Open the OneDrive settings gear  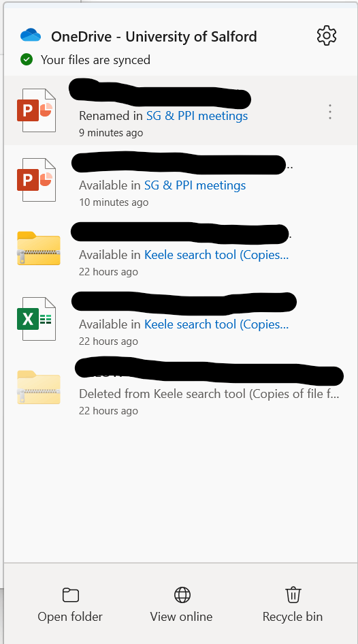tap(327, 35)
